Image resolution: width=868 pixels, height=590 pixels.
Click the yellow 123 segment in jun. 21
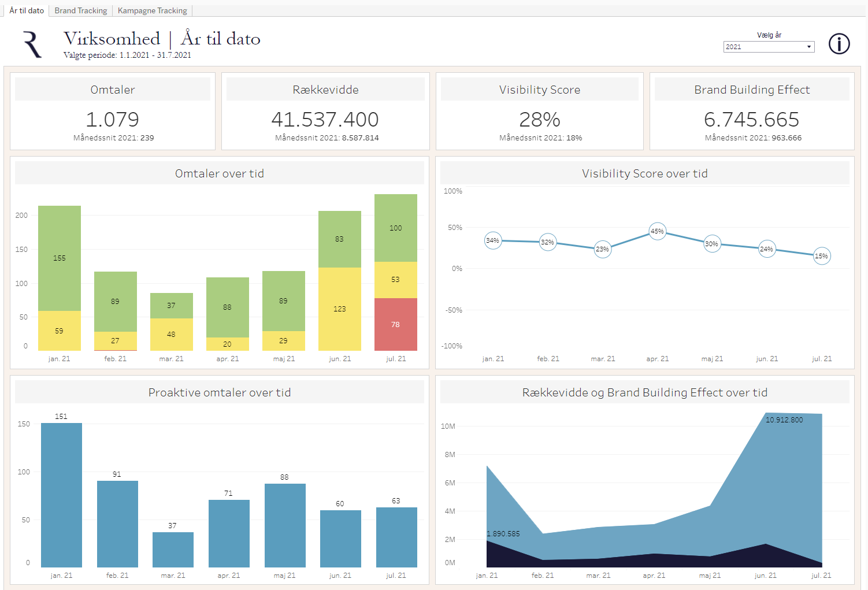(340, 309)
